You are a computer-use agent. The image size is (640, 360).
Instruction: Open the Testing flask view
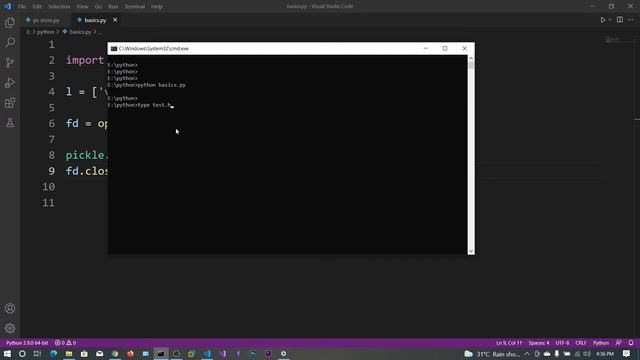tap(10, 122)
